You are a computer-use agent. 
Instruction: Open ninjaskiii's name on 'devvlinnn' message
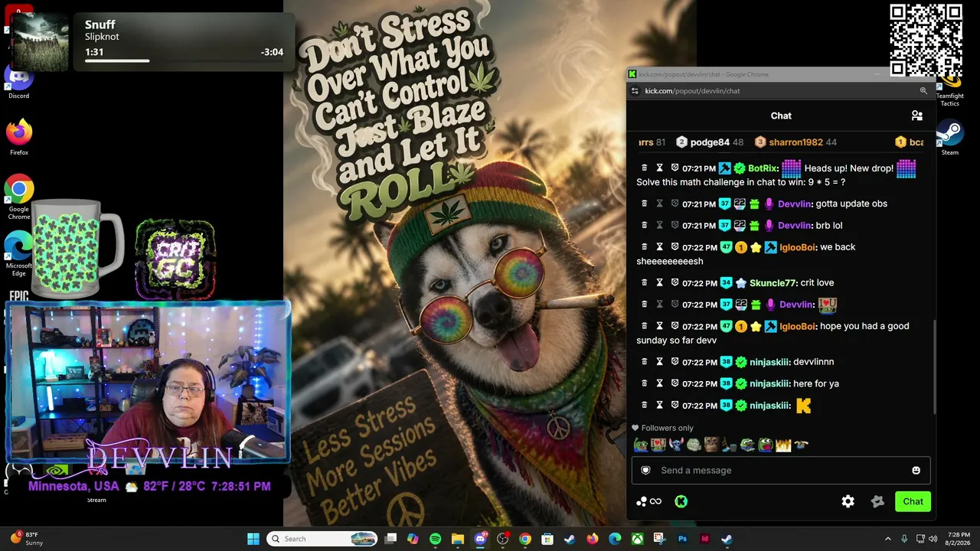[x=770, y=361]
